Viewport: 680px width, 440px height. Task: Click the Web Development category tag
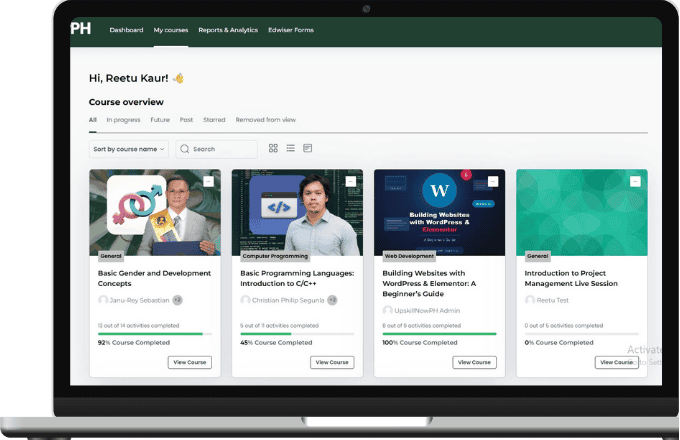coord(409,256)
